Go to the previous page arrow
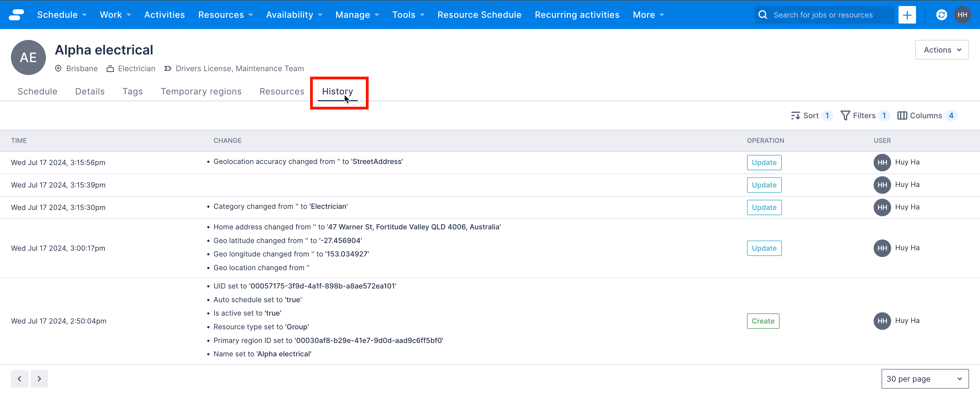Image resolution: width=980 pixels, height=404 pixels. pos(19,379)
